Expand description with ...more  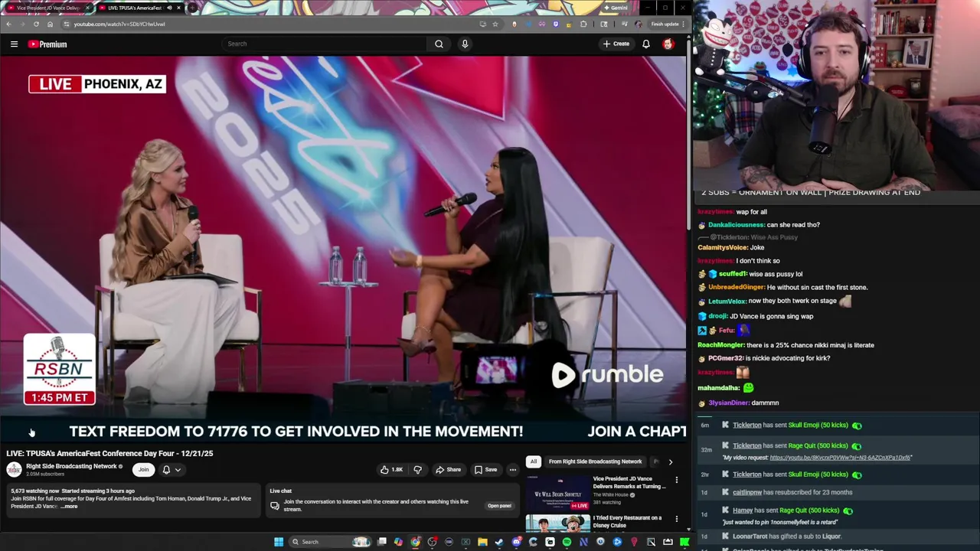coord(69,507)
